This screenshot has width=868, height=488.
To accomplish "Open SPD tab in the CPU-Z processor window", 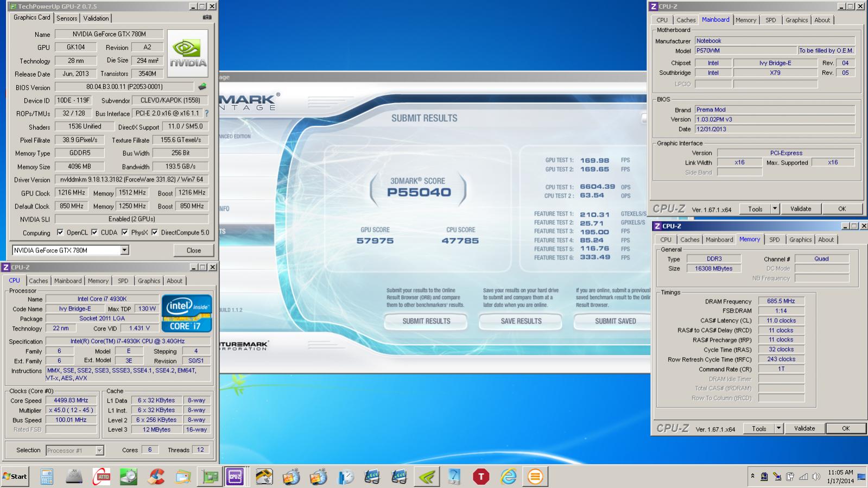I will point(123,281).
